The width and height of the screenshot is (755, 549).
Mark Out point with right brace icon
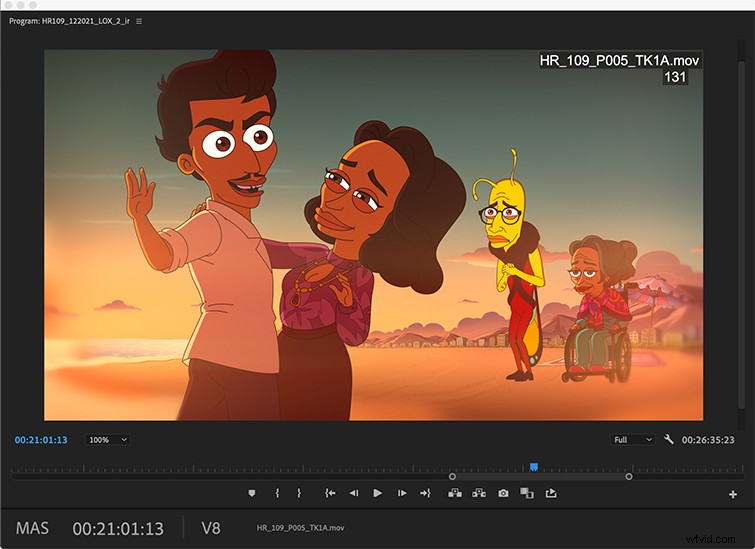pos(299,493)
